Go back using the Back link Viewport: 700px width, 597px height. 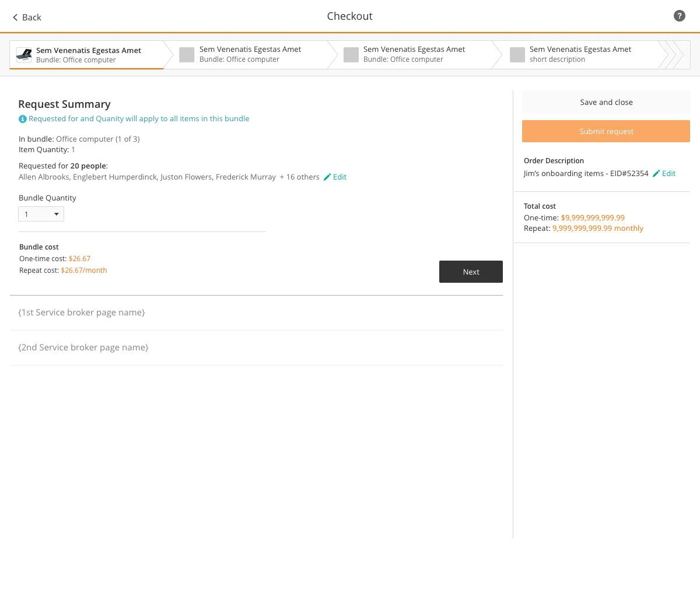27,17
